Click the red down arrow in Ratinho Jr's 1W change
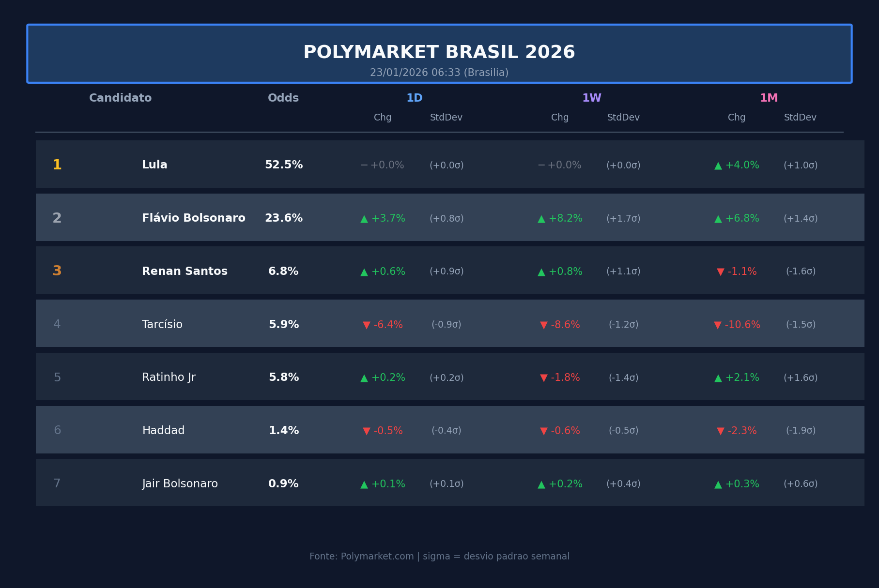This screenshot has width=879, height=588. (x=544, y=378)
